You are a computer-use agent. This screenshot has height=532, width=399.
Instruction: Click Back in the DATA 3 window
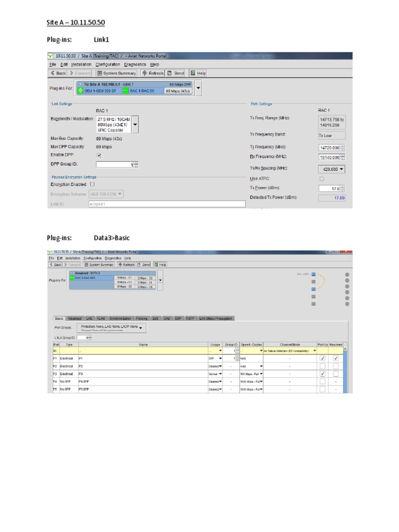(x=56, y=264)
